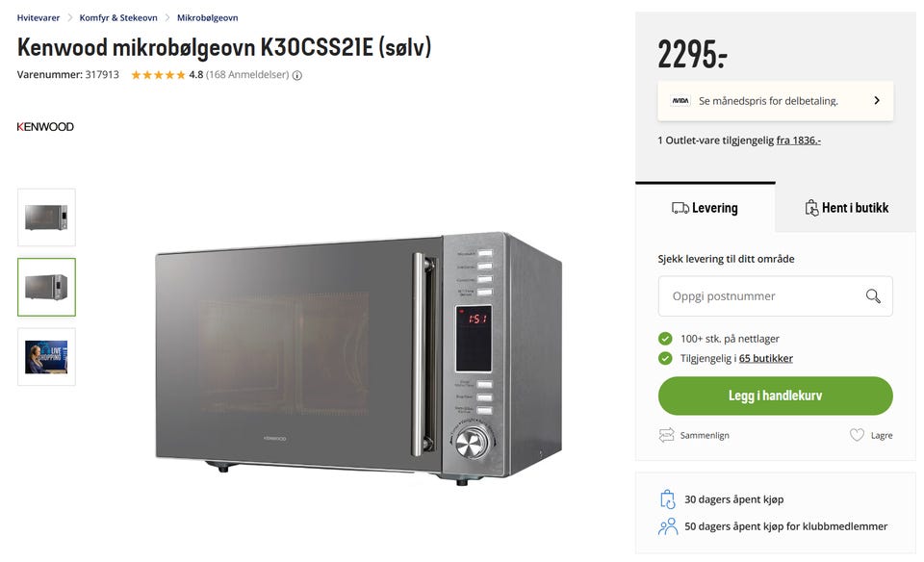Open the Komfyr & Stekeovn breadcrumb

(x=118, y=17)
